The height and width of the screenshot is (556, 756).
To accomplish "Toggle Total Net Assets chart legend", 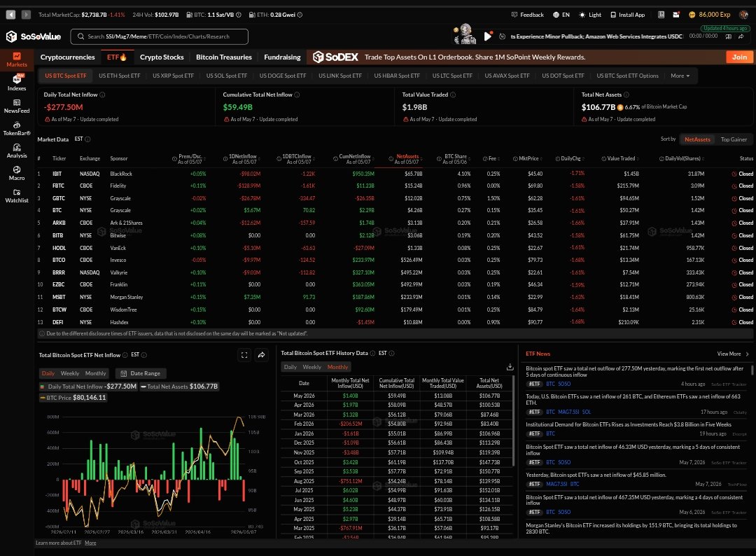I will (x=179, y=387).
